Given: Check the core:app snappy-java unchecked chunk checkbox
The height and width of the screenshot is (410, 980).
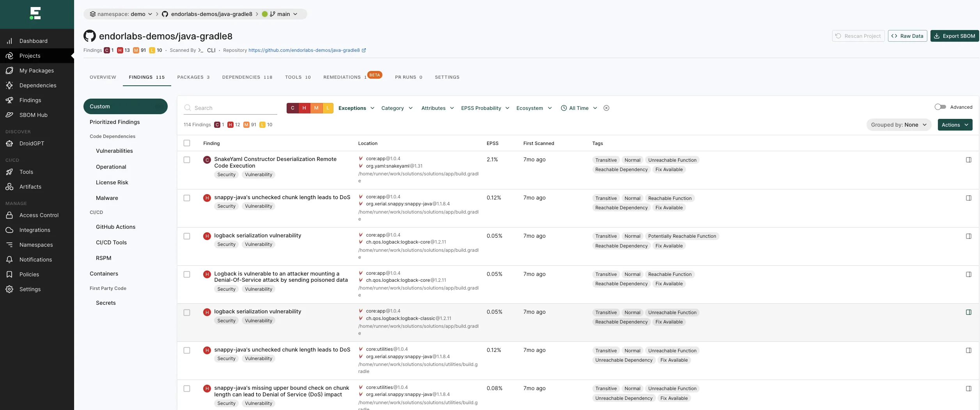Looking at the screenshot, I should [187, 198].
